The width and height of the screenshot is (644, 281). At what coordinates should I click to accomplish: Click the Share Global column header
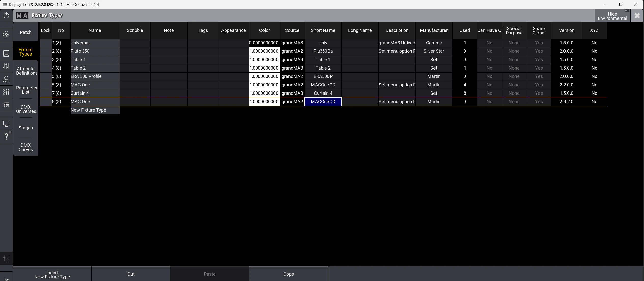(x=539, y=30)
